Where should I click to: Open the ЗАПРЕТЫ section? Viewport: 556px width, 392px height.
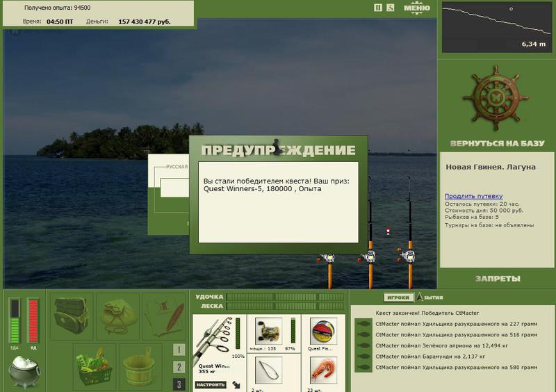498,279
